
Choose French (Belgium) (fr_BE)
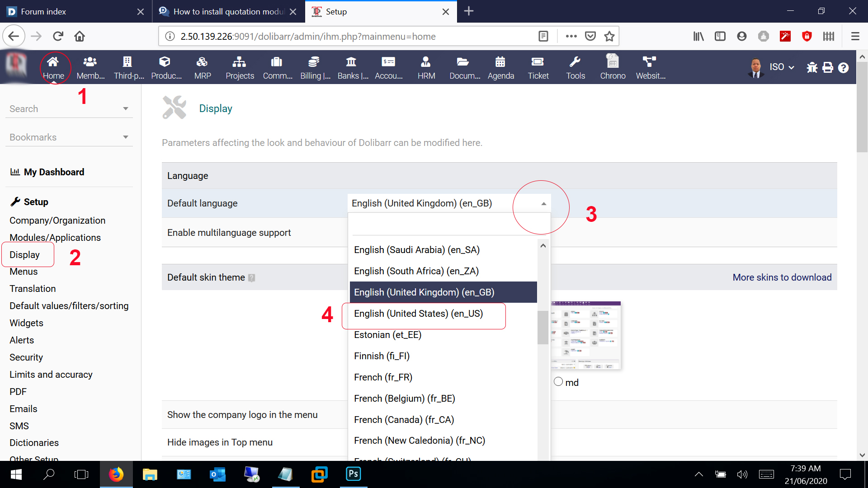pyautogui.click(x=443, y=399)
